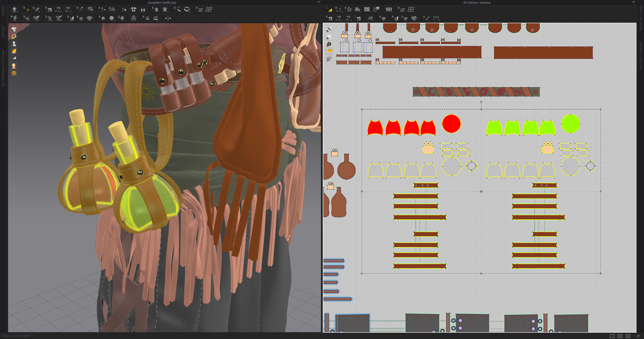Screen dimensions: 644x339
Task: Switch to 3D-only layout at bottom right
Action: 620,336
